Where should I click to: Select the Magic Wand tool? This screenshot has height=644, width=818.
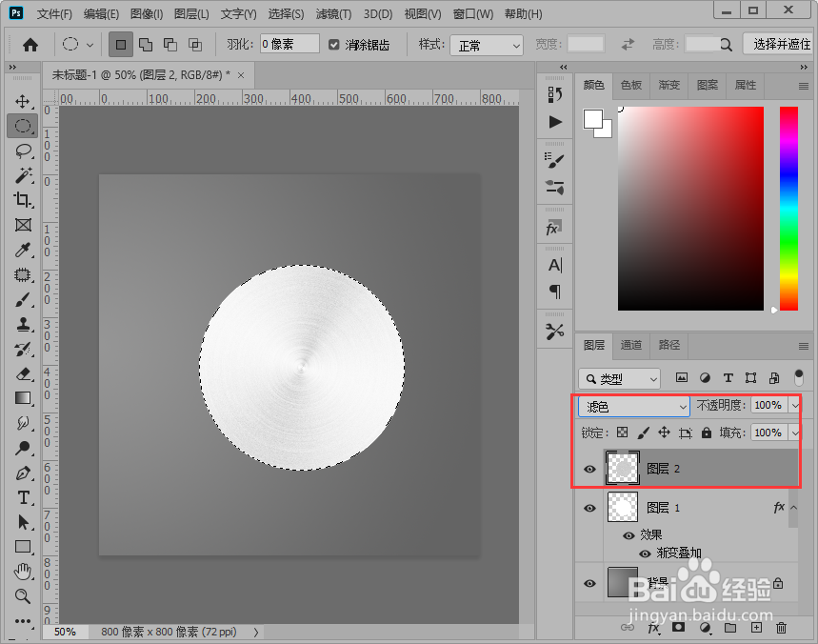pos(23,175)
